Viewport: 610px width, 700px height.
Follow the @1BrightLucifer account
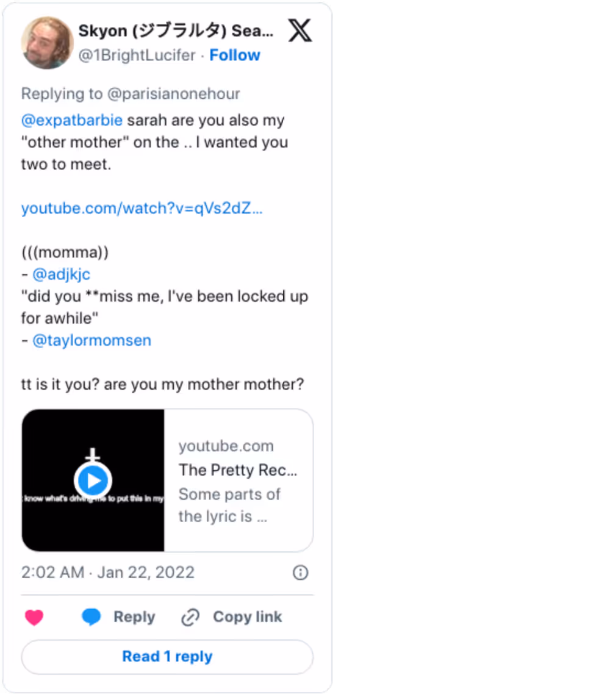tap(235, 55)
